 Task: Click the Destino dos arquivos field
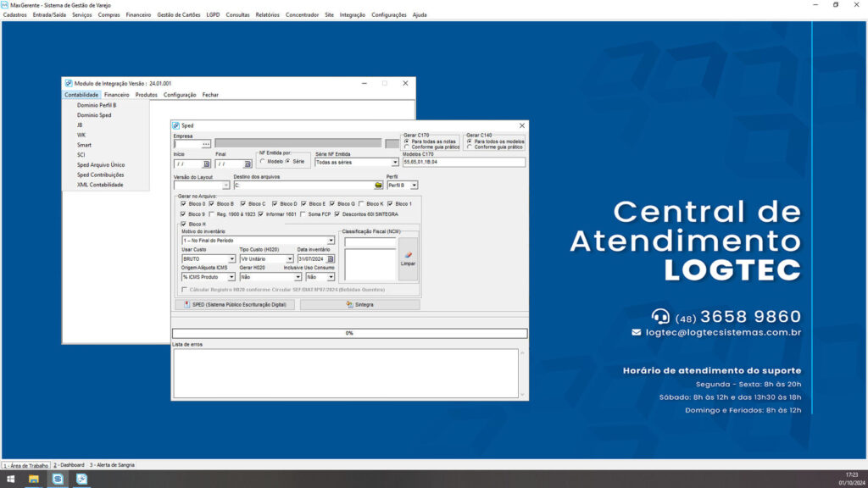coord(303,186)
